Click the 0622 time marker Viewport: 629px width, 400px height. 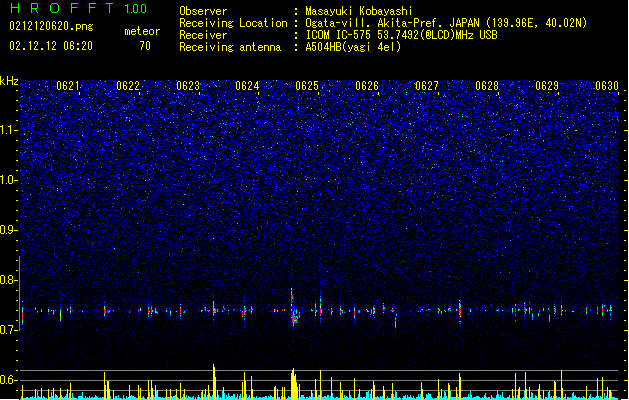tap(128, 85)
